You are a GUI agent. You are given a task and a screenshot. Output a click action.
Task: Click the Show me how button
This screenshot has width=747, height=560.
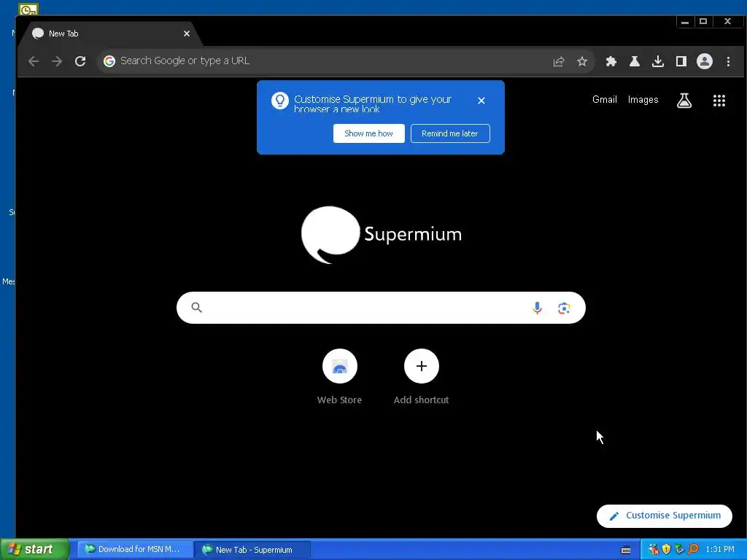tap(368, 133)
